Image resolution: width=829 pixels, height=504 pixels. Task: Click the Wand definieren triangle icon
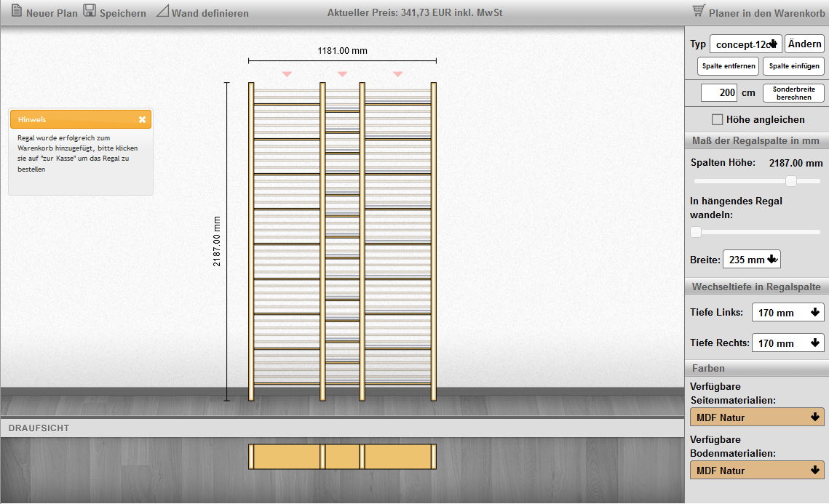point(162,11)
